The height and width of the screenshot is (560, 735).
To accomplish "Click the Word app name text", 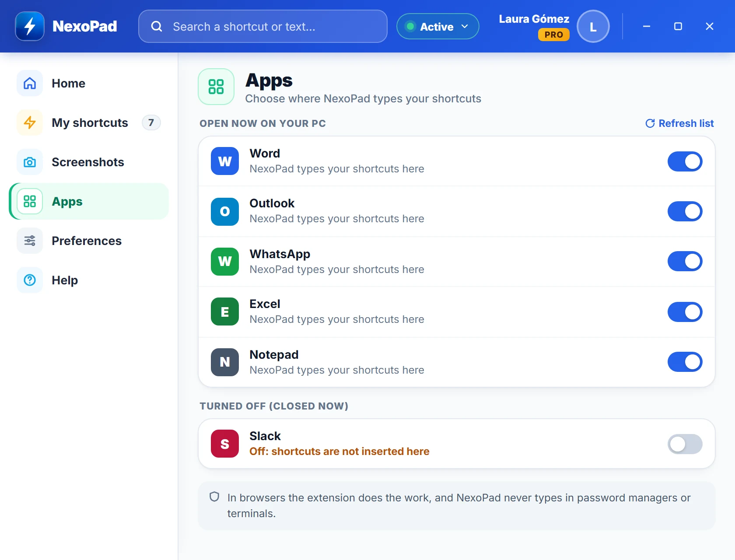I will click(x=265, y=154).
